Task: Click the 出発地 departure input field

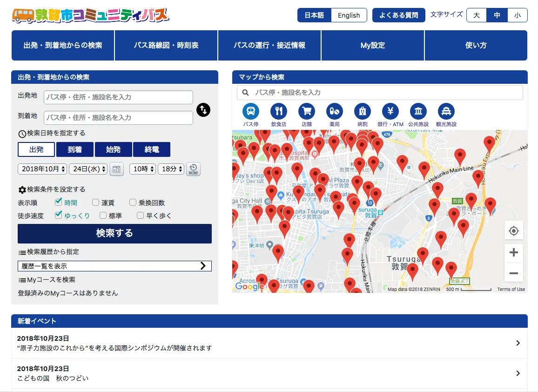Action: click(118, 97)
